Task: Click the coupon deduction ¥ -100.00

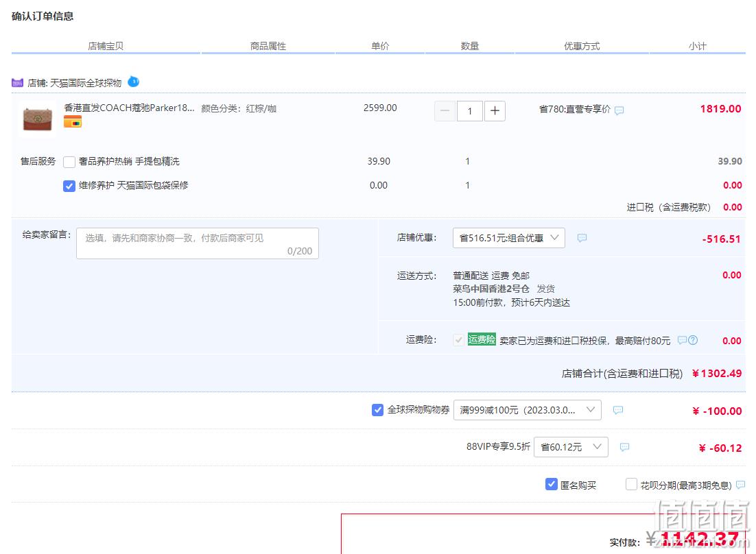Action: [x=717, y=411]
